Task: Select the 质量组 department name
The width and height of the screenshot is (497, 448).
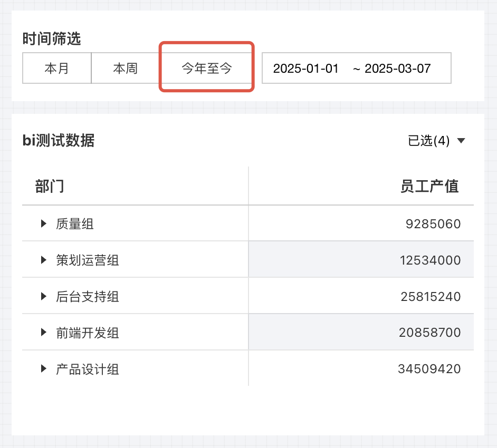Action: (75, 224)
